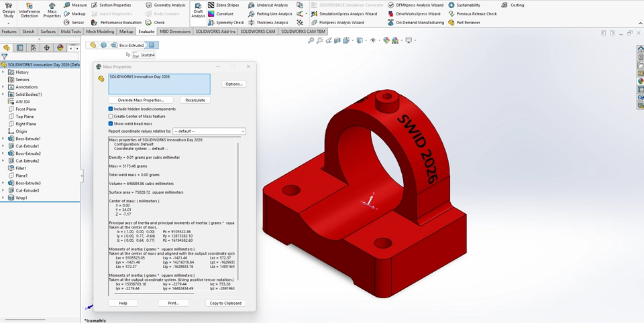This screenshot has height=323, width=644.
Task: Expand the Boss-Extrude2 feature in tree
Action: tap(3, 153)
